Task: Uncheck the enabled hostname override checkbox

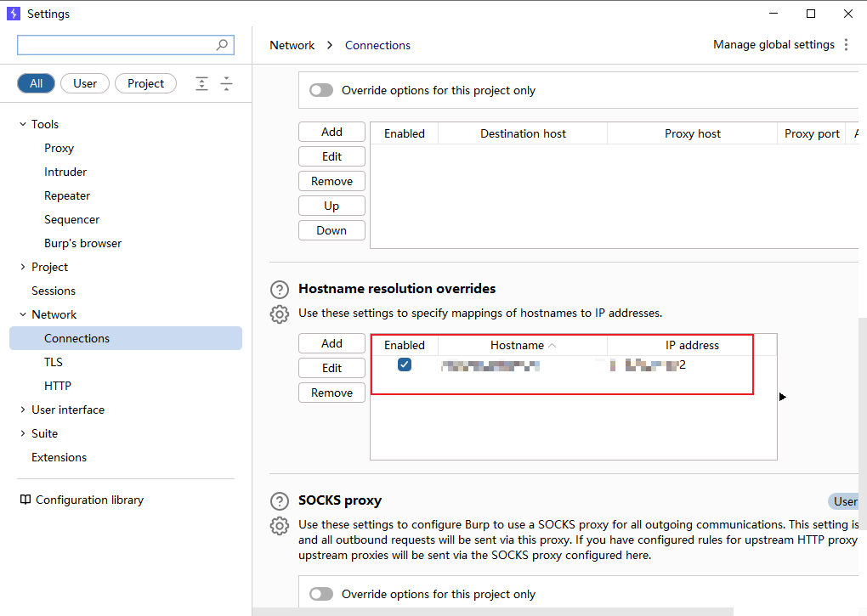Action: click(x=405, y=365)
